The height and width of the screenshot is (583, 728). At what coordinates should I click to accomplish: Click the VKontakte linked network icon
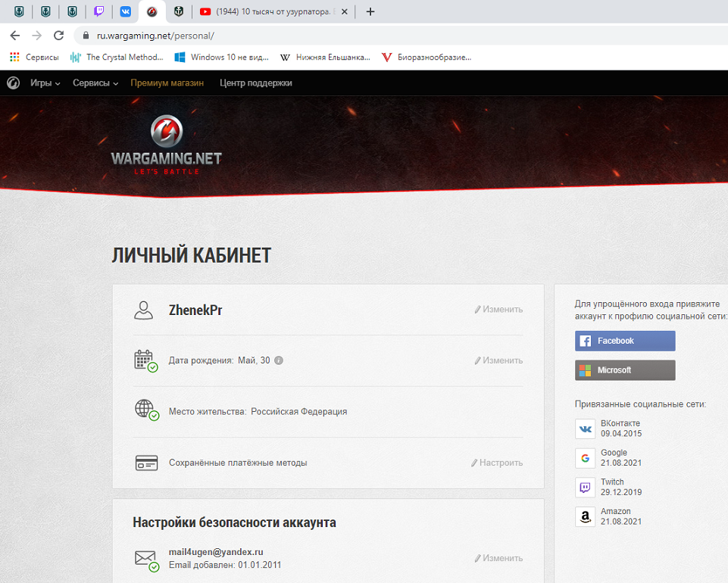coord(585,429)
